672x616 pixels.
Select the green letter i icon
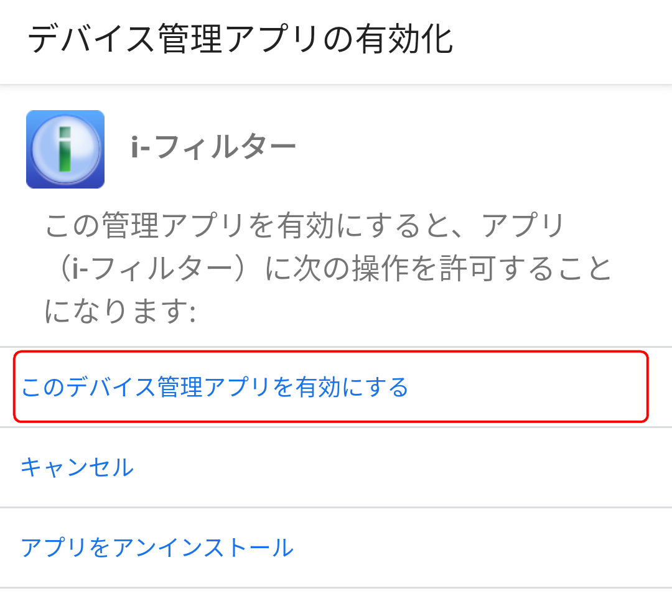(65, 149)
